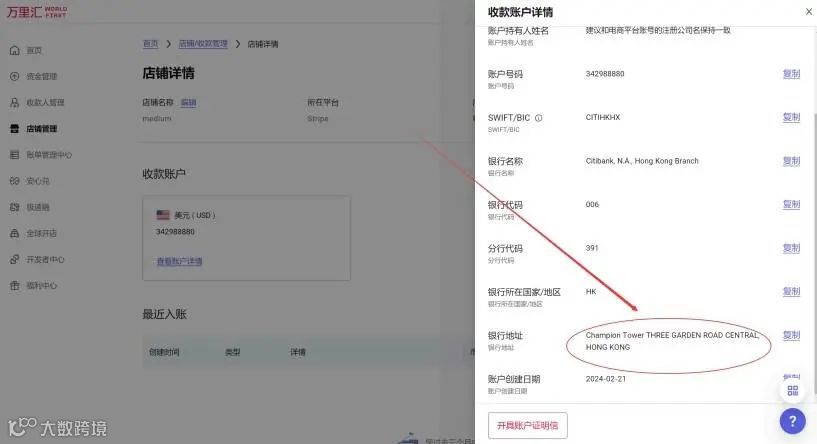Click the 收款账户详情 panel title
This screenshot has width=817, height=444.
pos(520,12)
